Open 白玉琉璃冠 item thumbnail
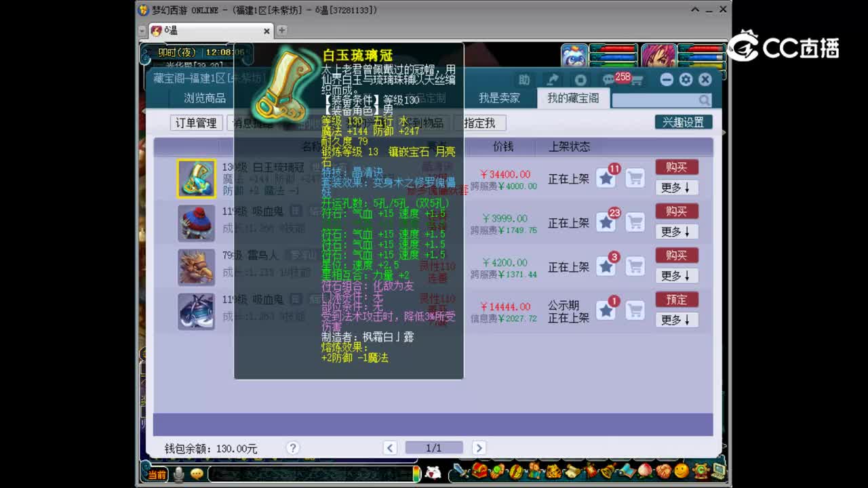868x488 pixels. (x=197, y=179)
